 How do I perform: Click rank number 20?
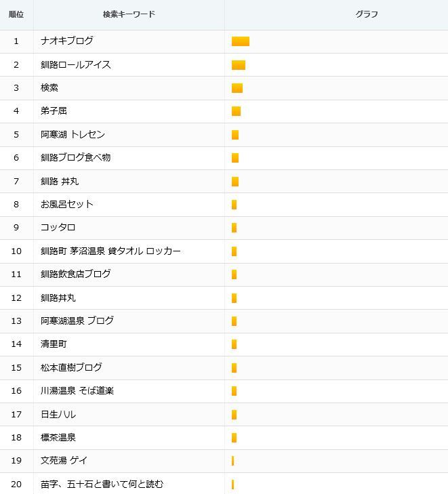16,484
